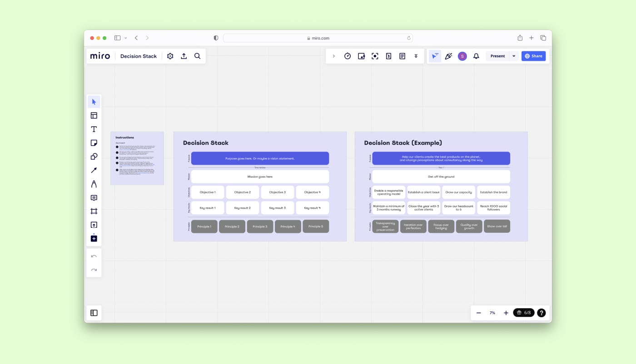636x364 pixels.
Task: Open the comment tool
Action: 94,197
